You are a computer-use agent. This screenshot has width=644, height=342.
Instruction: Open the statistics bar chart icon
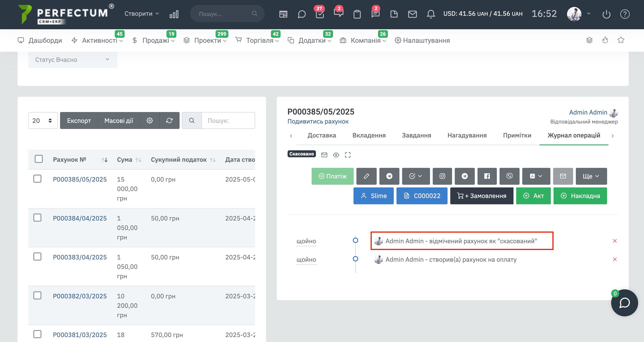174,14
